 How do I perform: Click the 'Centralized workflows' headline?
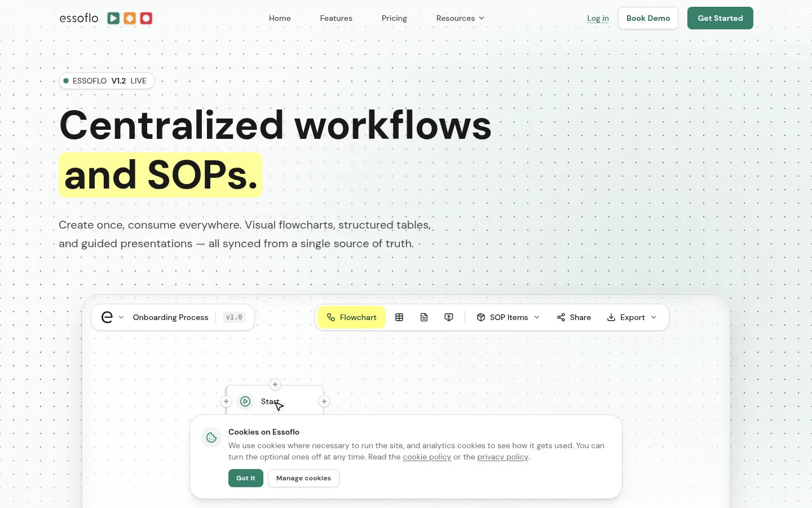click(275, 125)
